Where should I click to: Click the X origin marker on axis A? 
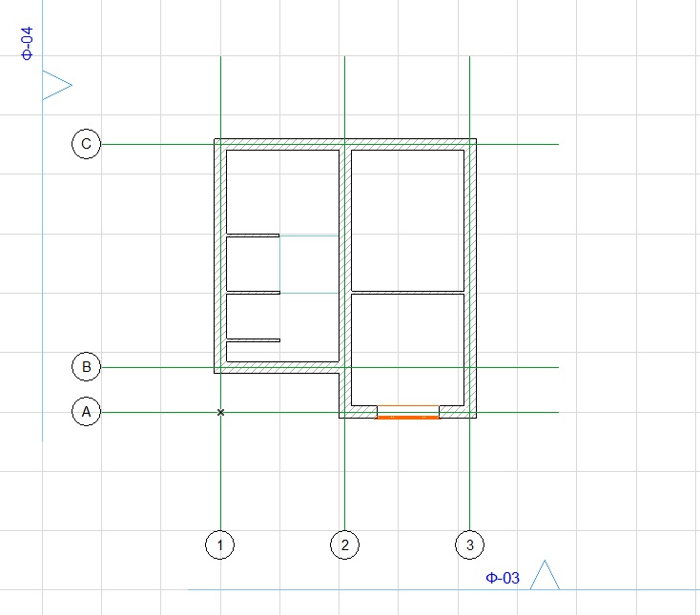tap(220, 412)
